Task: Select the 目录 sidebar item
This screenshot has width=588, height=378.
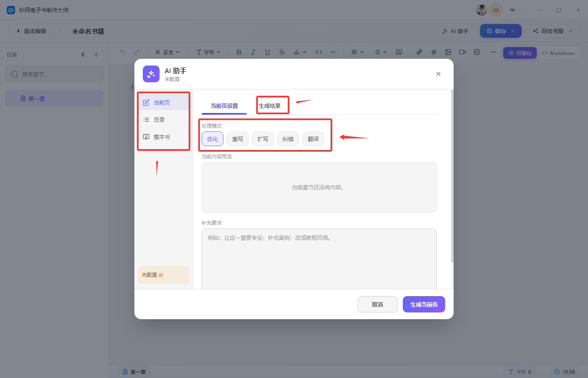Action: tap(163, 120)
